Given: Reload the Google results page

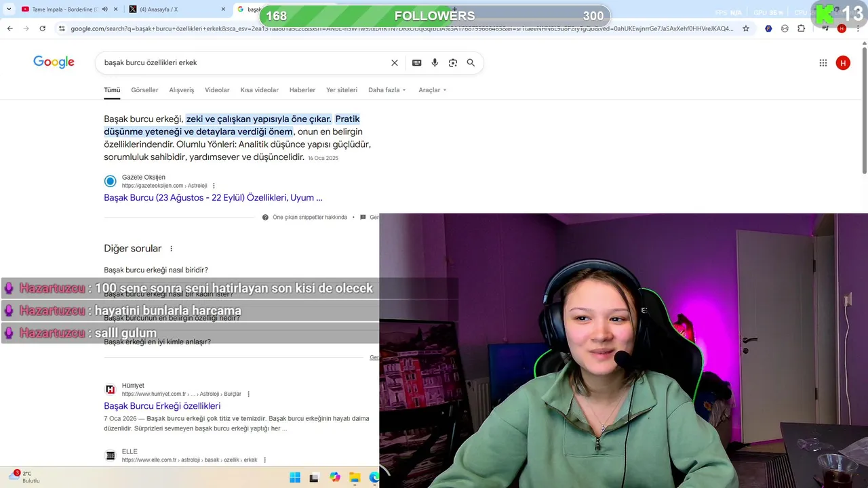Looking at the screenshot, I should [42, 28].
